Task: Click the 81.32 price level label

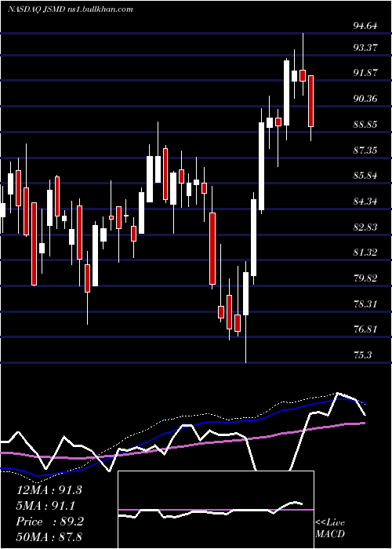Action: point(365,253)
